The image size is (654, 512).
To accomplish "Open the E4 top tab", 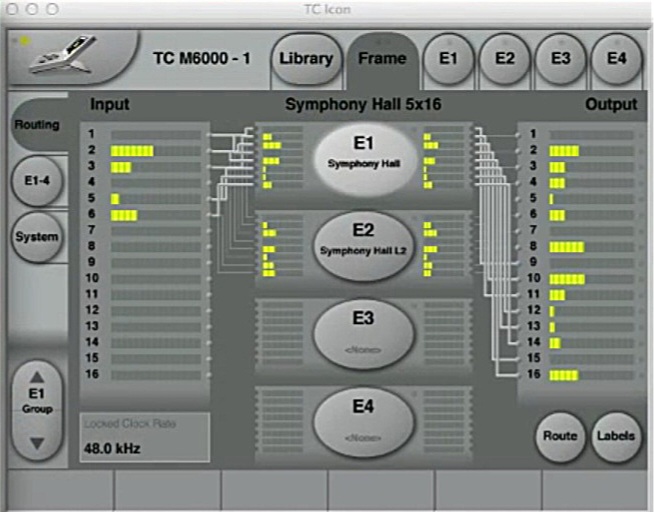I will 617,58.
